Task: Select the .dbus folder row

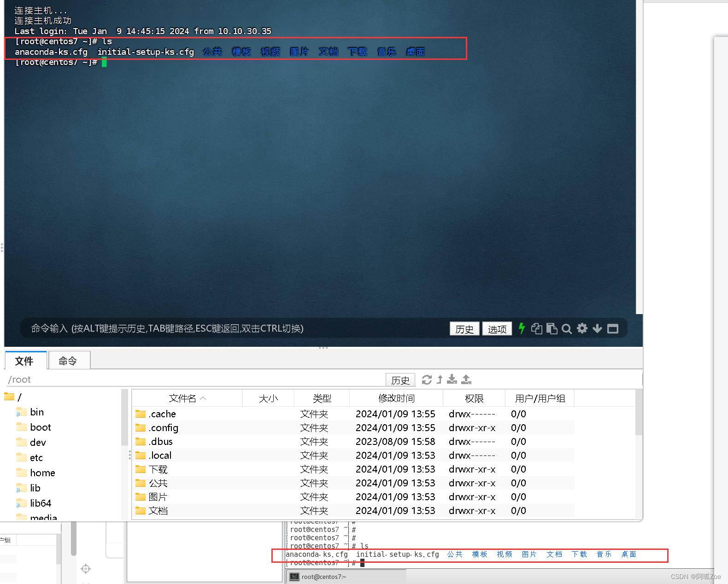Action: tap(353, 442)
